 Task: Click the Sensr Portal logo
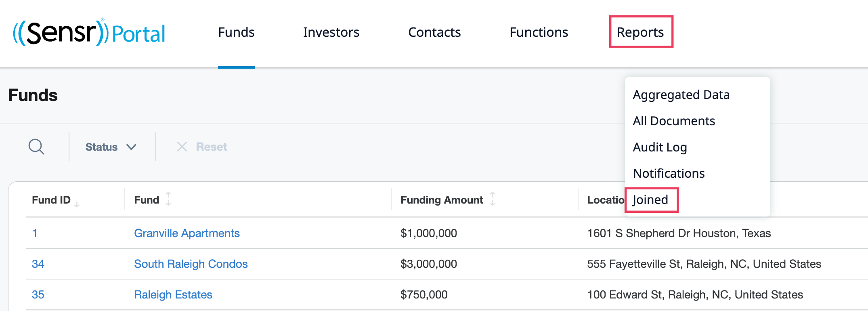coord(89,32)
